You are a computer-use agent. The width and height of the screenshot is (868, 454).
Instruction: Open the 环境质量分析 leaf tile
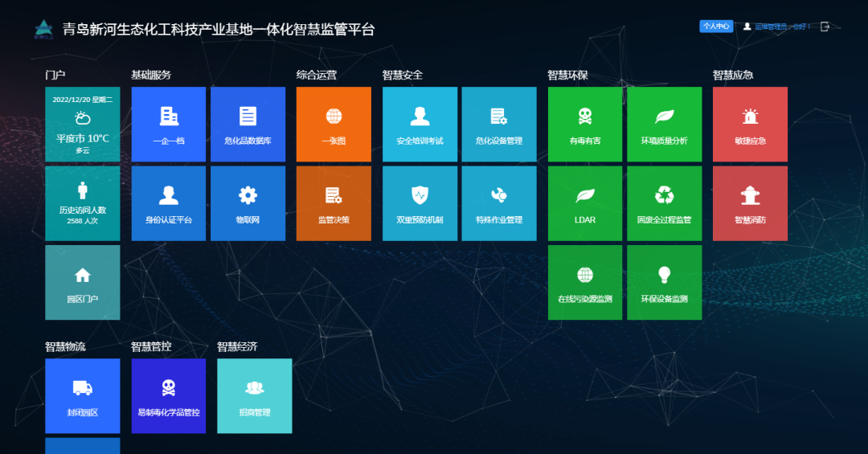click(x=665, y=124)
